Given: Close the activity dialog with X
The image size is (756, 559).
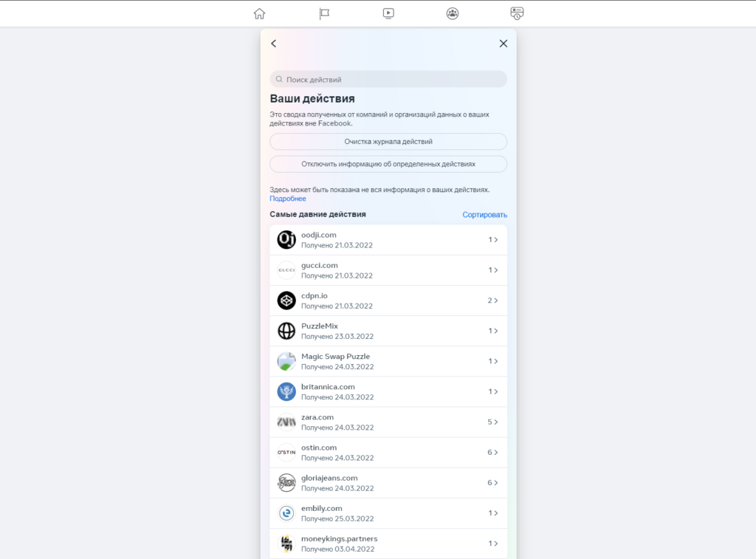Looking at the screenshot, I should click(x=504, y=44).
